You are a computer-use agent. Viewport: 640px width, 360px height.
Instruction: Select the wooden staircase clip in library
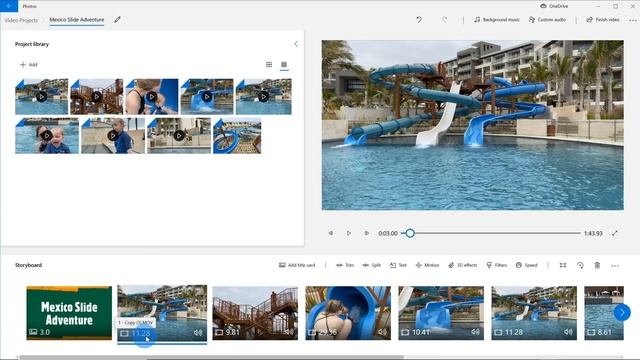pyautogui.click(x=97, y=97)
